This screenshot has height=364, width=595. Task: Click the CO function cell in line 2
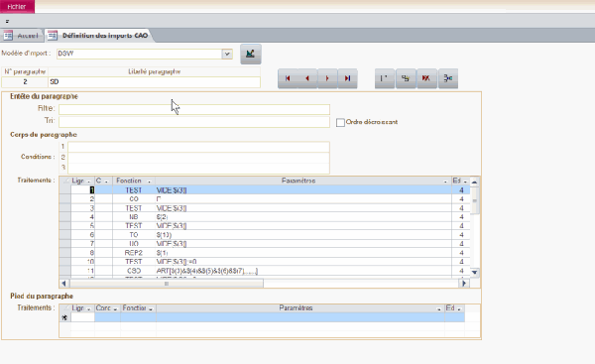pos(134,199)
